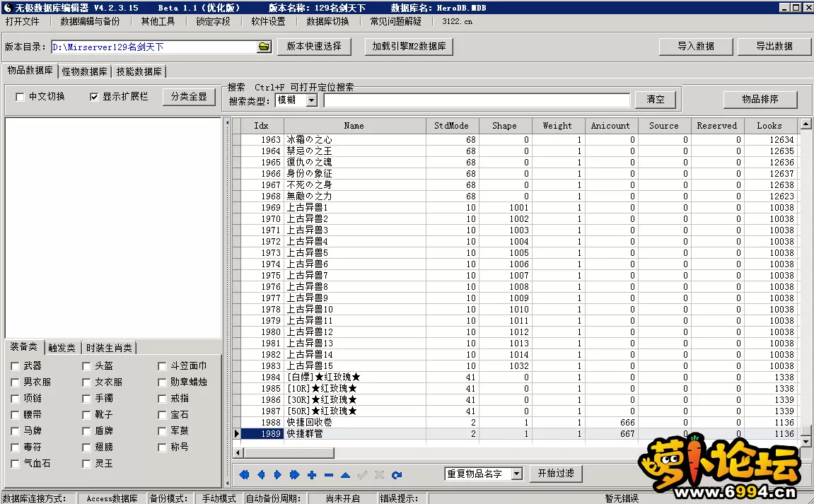Click the table vertical scrollbar up arrow
Viewport: 814px width, 504px height.
pos(806,124)
